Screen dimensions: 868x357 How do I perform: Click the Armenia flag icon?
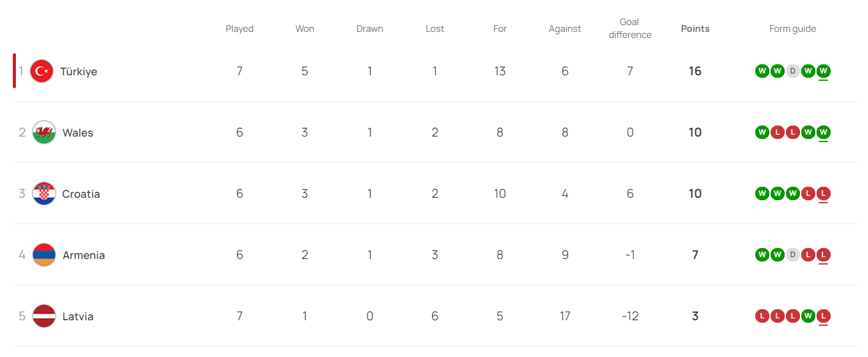44,255
